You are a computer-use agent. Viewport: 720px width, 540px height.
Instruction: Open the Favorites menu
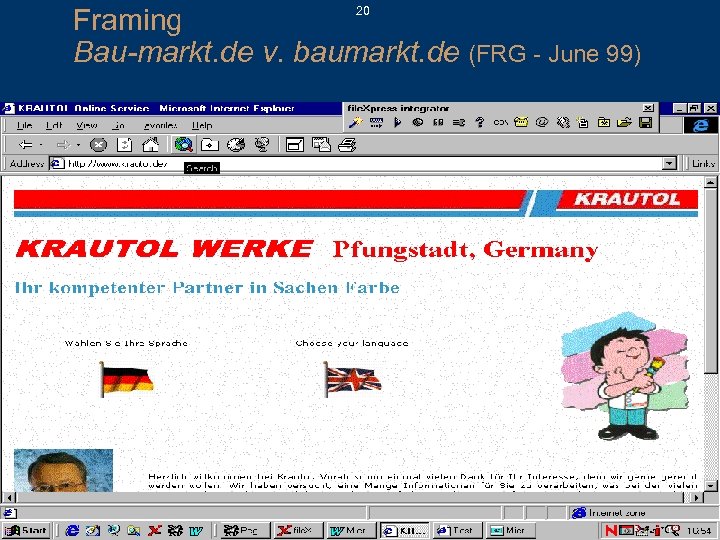point(160,125)
